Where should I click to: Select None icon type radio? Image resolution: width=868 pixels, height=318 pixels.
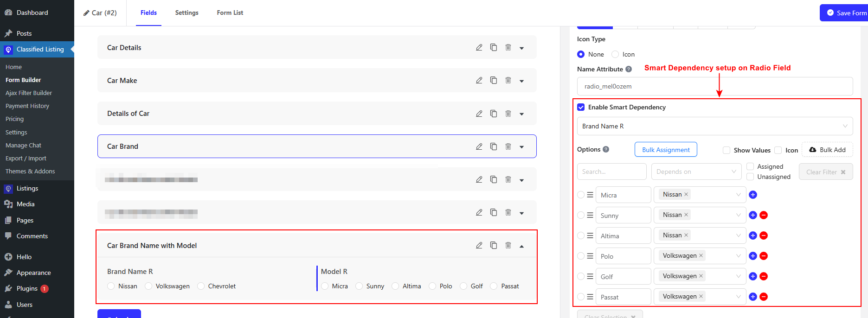coord(581,54)
